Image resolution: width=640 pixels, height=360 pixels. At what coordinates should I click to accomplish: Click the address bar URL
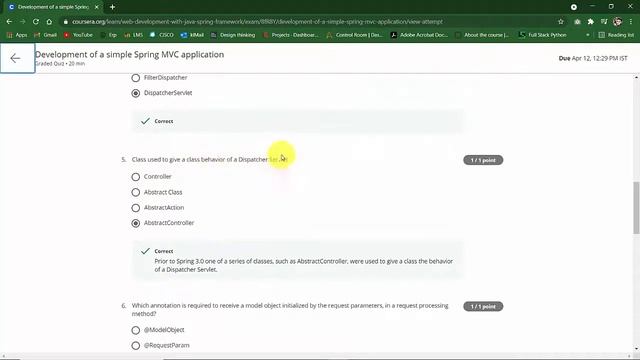tap(257, 22)
